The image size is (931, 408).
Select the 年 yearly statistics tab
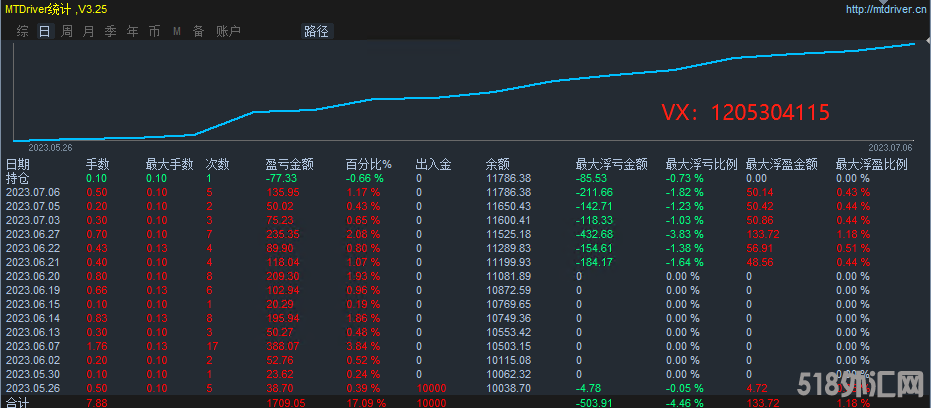tap(132, 31)
